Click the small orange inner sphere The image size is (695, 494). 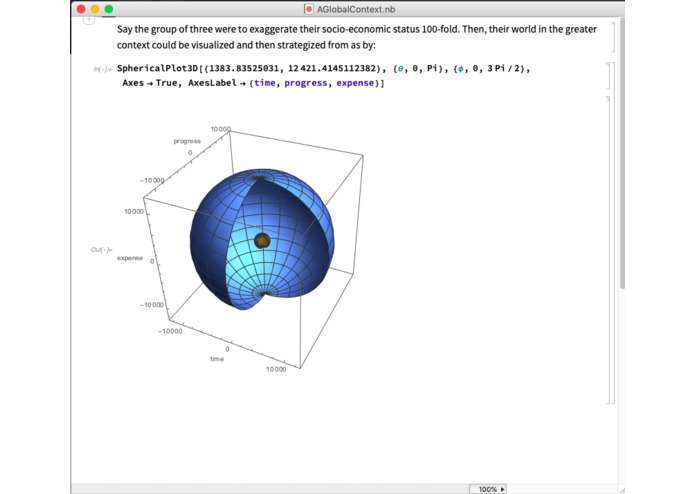[x=262, y=241]
